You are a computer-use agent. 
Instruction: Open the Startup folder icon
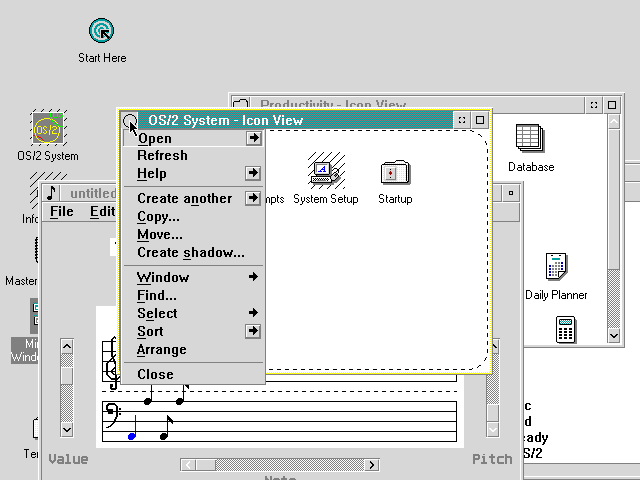(x=395, y=172)
